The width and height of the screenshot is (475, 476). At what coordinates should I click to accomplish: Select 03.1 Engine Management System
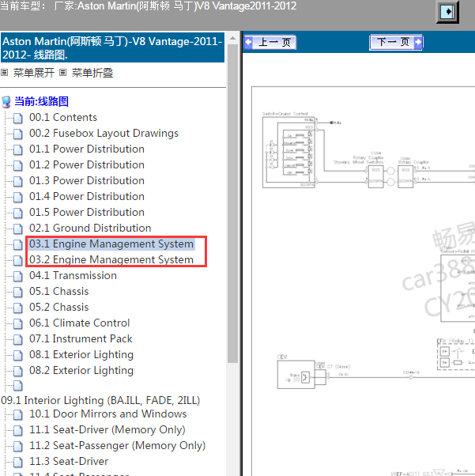(111, 244)
